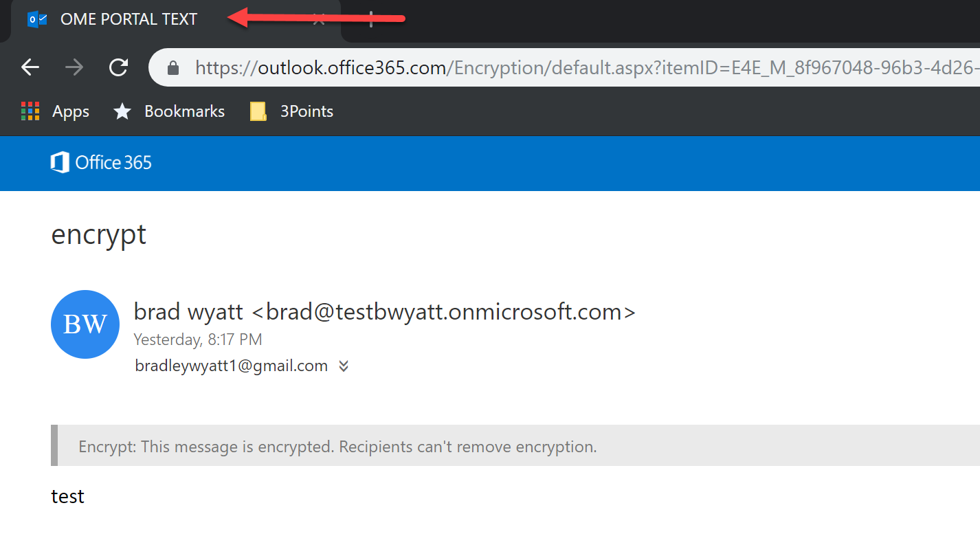Screen dimensions: 980x534
Task: Close the OME PORTAL TEXT tab
Action: pos(319,19)
